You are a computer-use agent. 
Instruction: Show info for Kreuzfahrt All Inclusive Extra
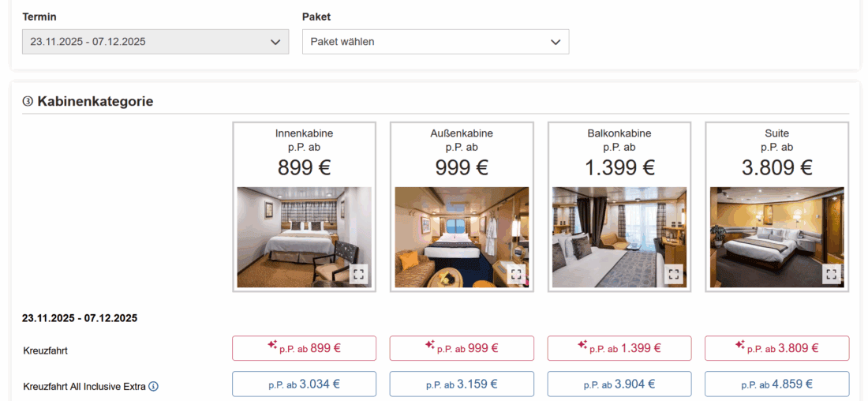(x=154, y=386)
